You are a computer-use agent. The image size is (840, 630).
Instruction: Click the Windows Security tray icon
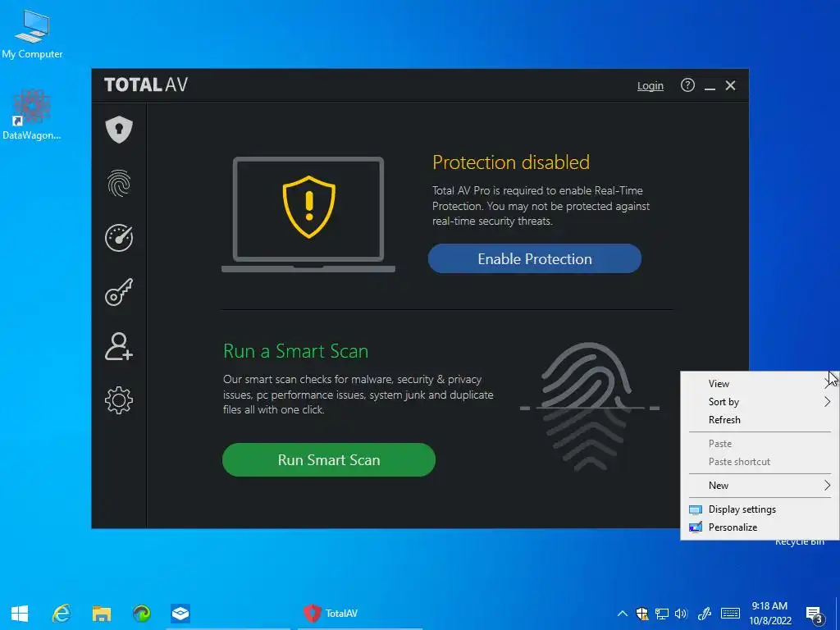(641, 614)
